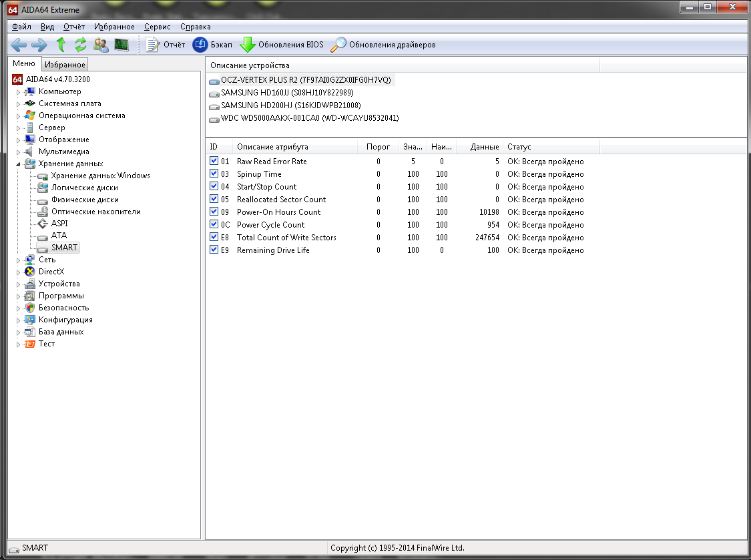The image size is (751, 560).
Task: Toggle Reallocated Sector Count checkbox
Action: (x=214, y=199)
